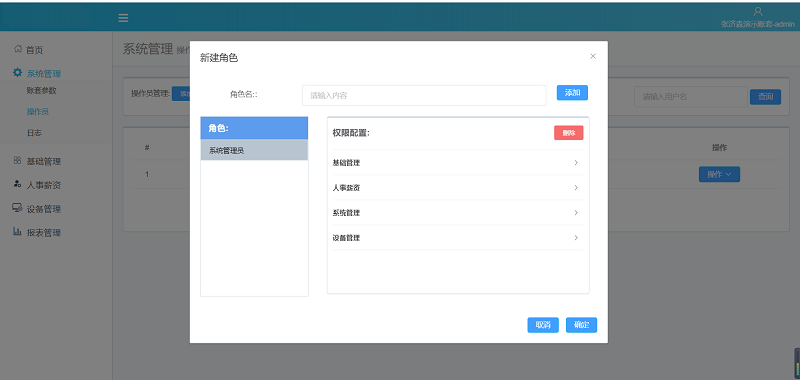Click the monitor icon for 设备管理

point(18,208)
